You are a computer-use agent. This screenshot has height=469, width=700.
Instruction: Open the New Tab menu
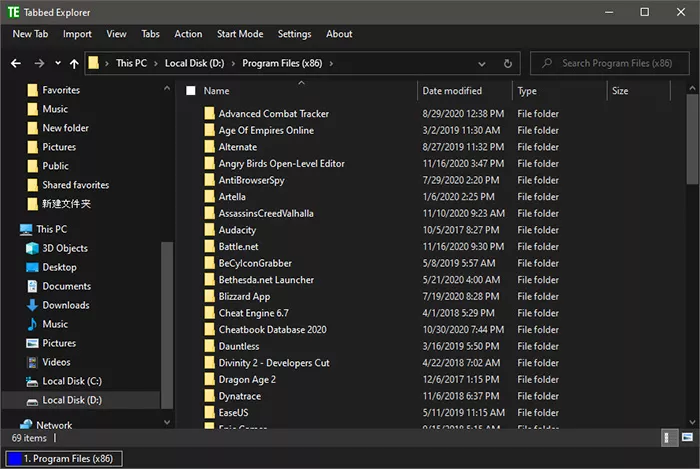(30, 34)
